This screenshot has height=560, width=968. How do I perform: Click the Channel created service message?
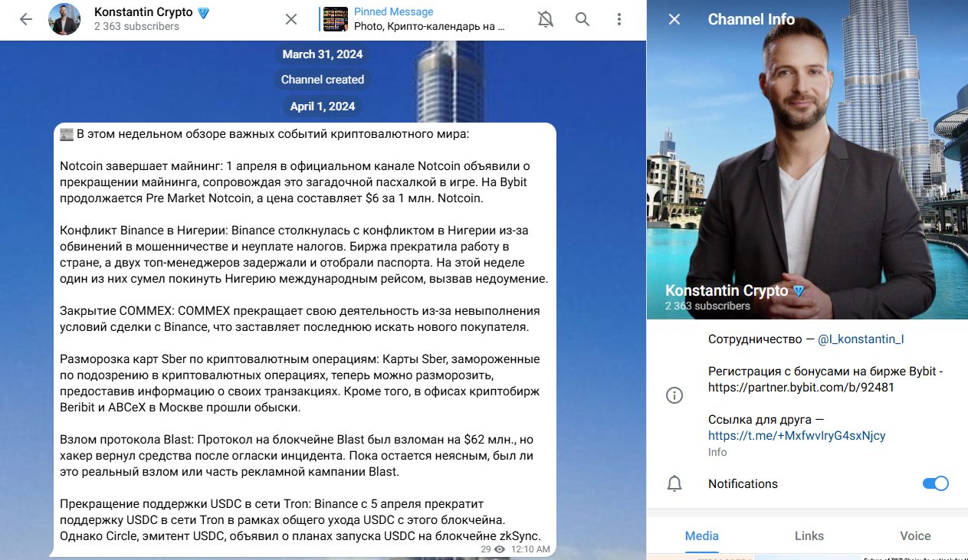323,80
